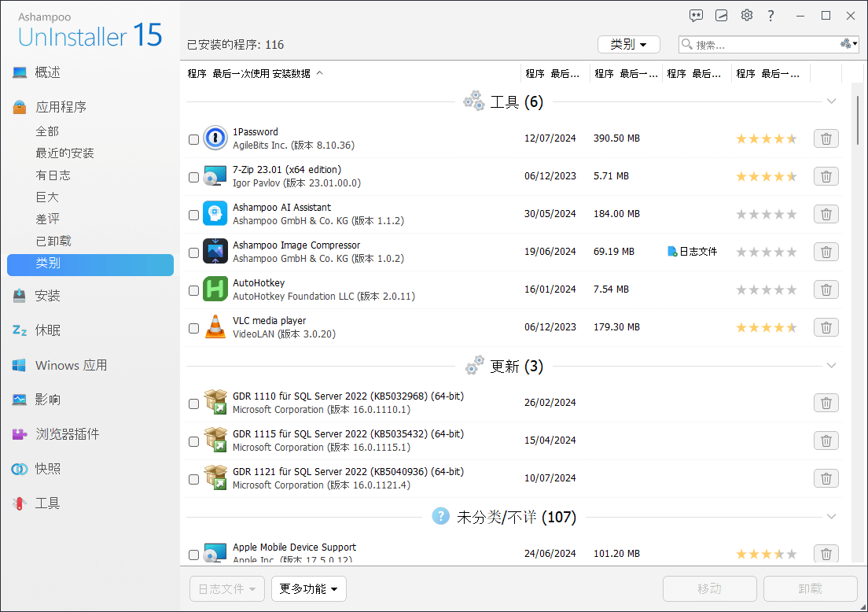Click trash icon for GDR 1115 SQL Server
This screenshot has width=868, height=612.
tap(826, 441)
